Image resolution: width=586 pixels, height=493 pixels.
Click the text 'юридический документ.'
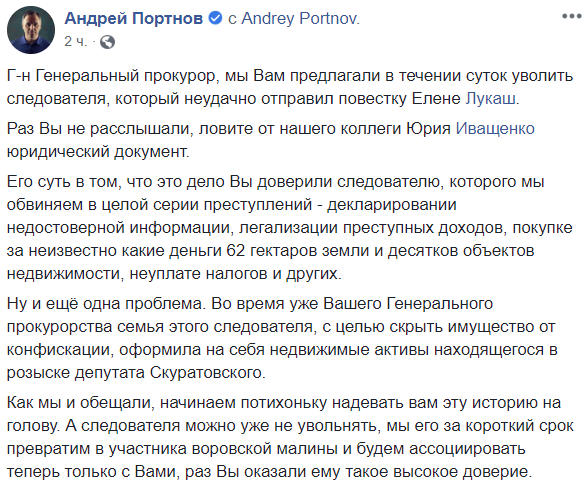point(98,152)
